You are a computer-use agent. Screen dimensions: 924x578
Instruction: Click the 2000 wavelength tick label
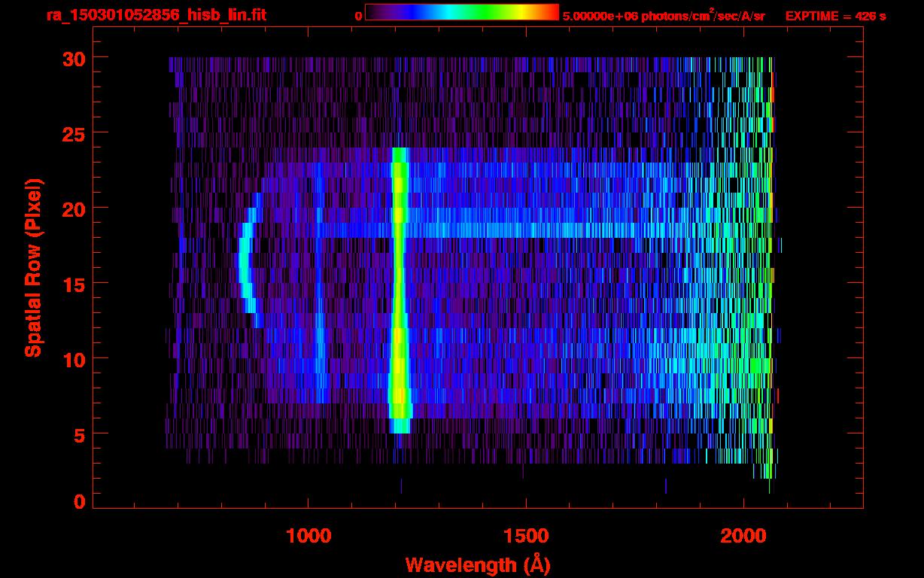pos(743,536)
